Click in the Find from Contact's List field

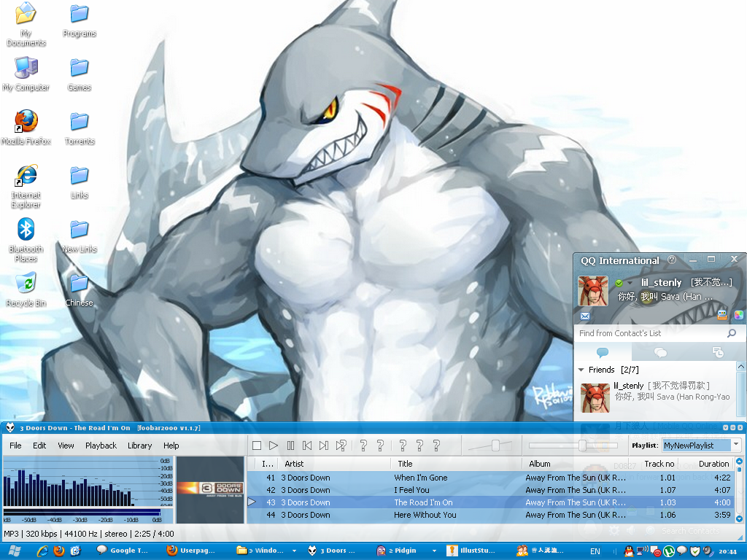click(649, 333)
